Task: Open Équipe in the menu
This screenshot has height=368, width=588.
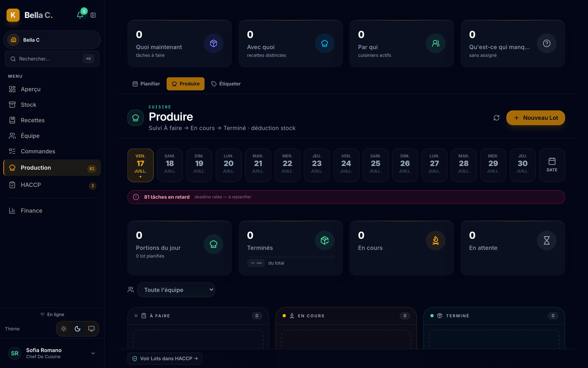Action: pyautogui.click(x=52, y=136)
